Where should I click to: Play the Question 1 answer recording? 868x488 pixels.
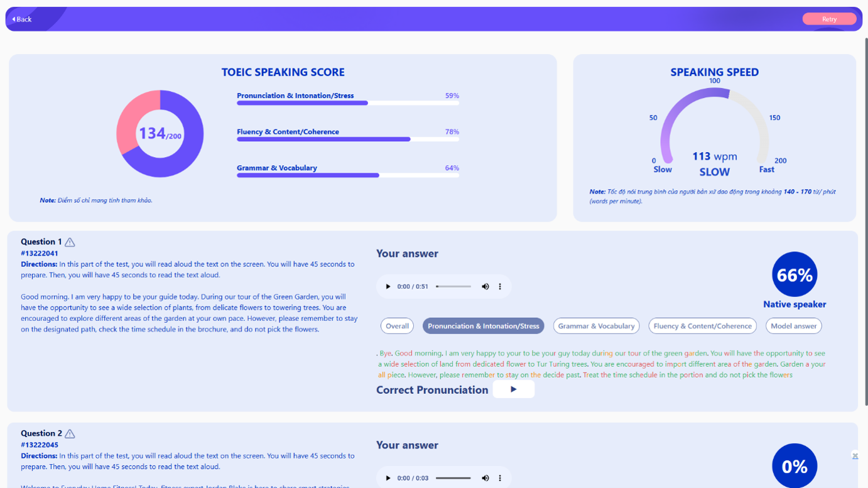[388, 286]
